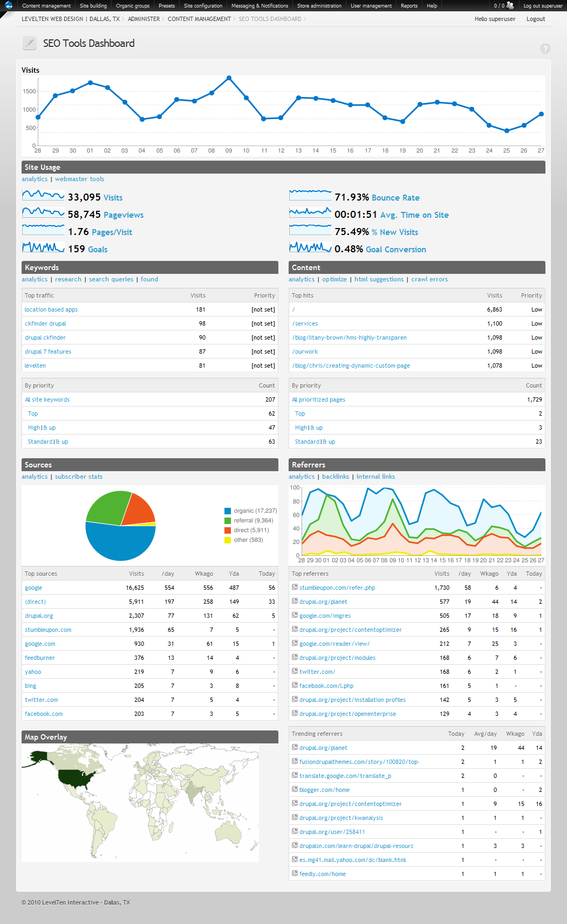Click the Logout link
Screen dimensions: 567x924
point(536,19)
